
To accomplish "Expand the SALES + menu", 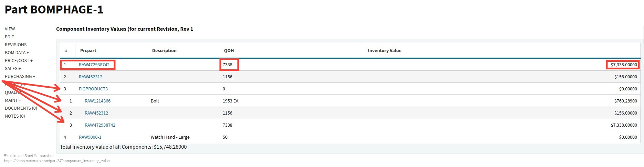I will click(13, 69).
